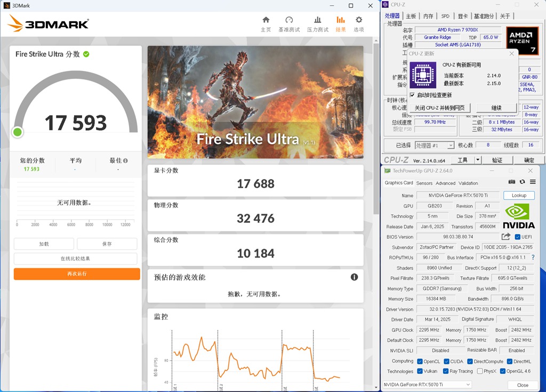Open the GPU selection dropdown in GPU-Z
Screen dimensions: 546x392
pos(427,385)
